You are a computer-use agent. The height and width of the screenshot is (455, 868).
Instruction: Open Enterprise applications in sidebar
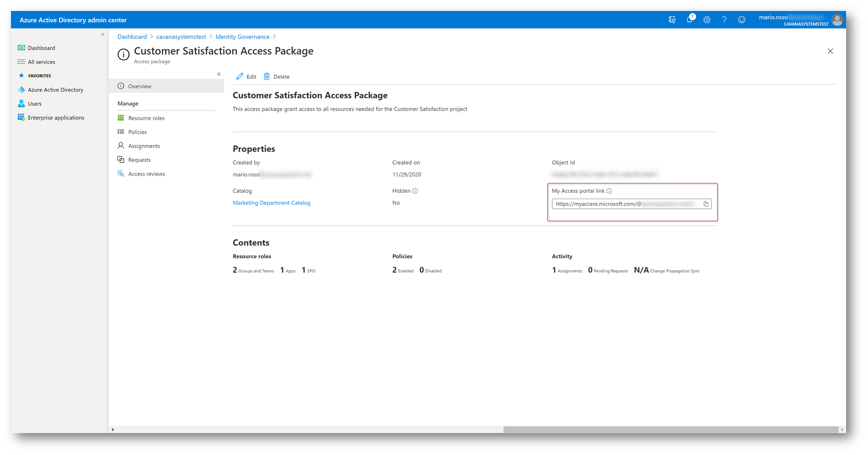pos(56,118)
